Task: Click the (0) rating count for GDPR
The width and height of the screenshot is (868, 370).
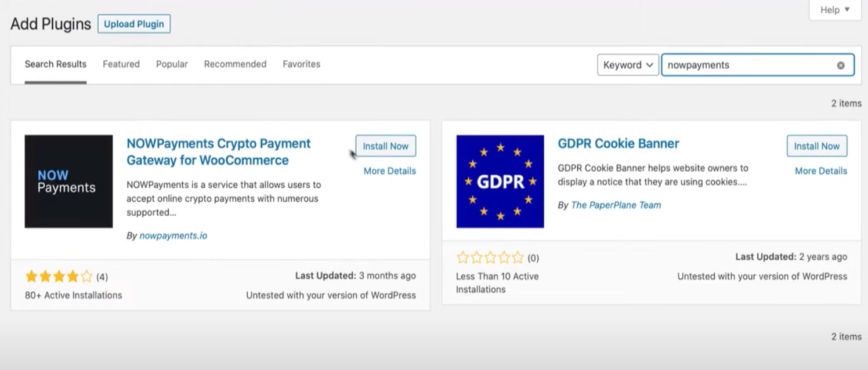Action: 533,259
